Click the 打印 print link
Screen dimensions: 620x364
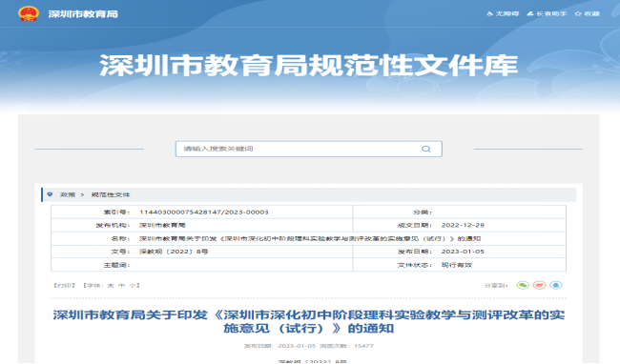click(x=64, y=285)
